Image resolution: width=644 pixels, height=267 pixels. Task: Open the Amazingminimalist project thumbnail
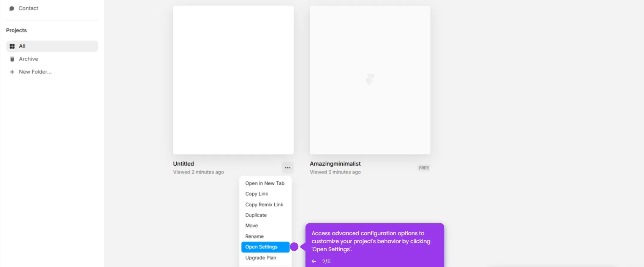click(x=370, y=80)
